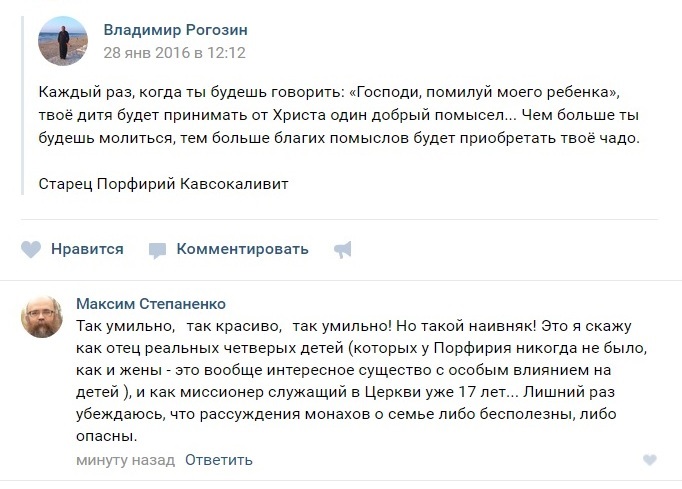Click the quote line beginning будешь молиться
This screenshot has width=682, height=489.
click(339, 138)
